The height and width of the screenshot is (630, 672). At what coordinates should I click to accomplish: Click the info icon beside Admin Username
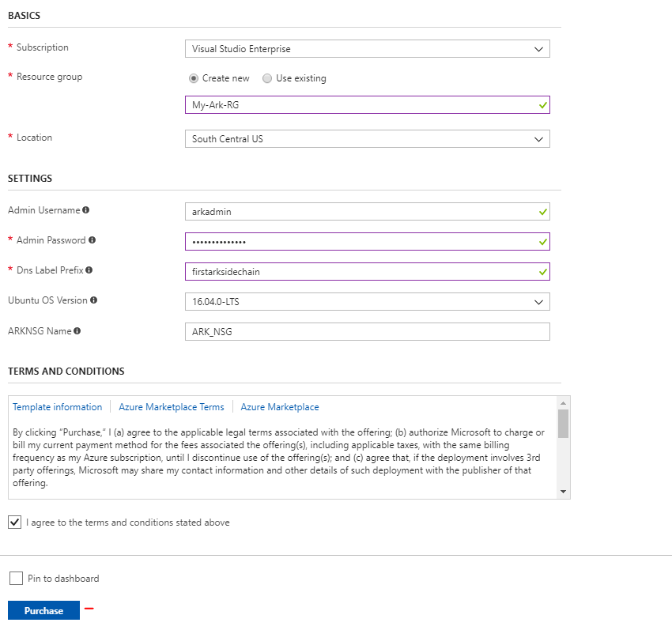[x=85, y=210]
